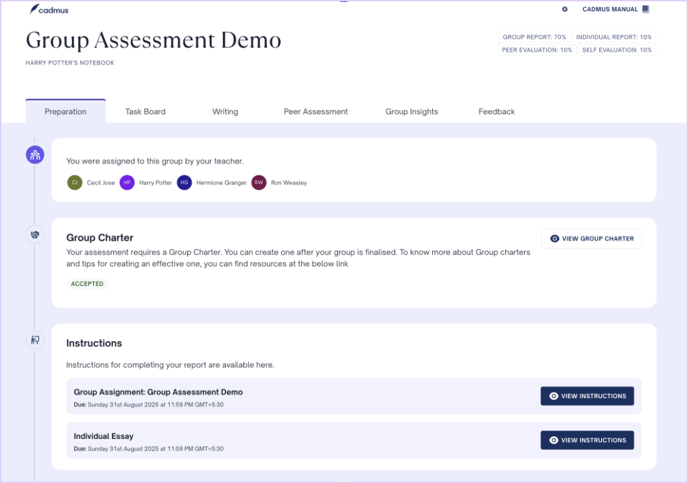The height and width of the screenshot is (483, 688).
Task: Open the Feedback tab
Action: (x=496, y=111)
